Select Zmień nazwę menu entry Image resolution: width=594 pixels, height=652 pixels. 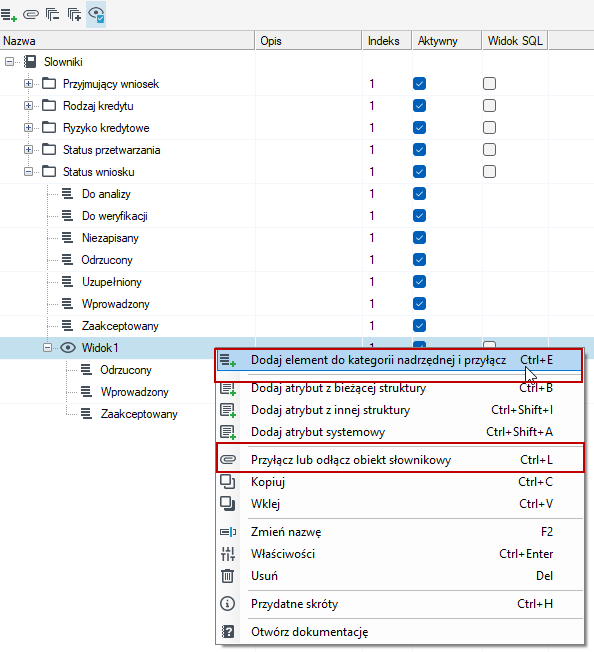(x=399, y=532)
